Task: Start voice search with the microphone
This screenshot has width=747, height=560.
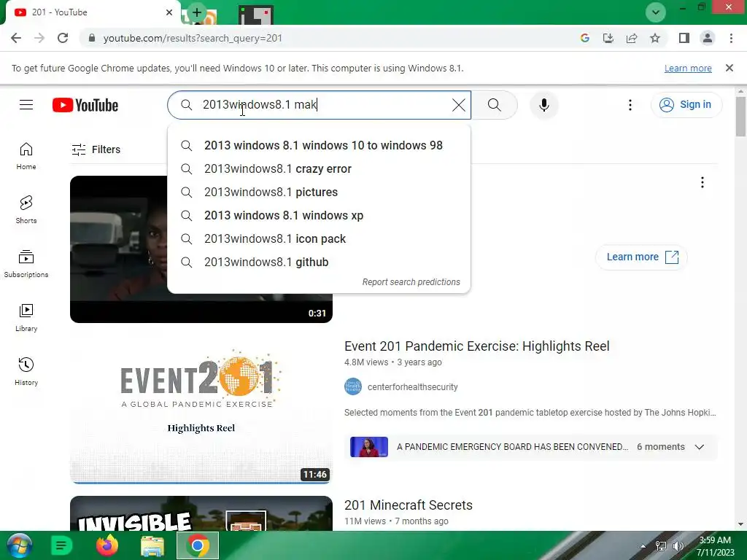Action: pyautogui.click(x=544, y=105)
